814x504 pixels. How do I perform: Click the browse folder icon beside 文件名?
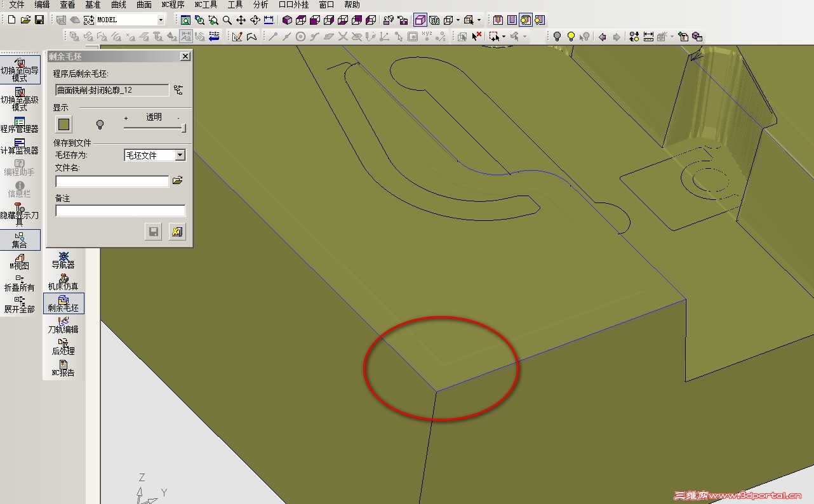pyautogui.click(x=178, y=181)
